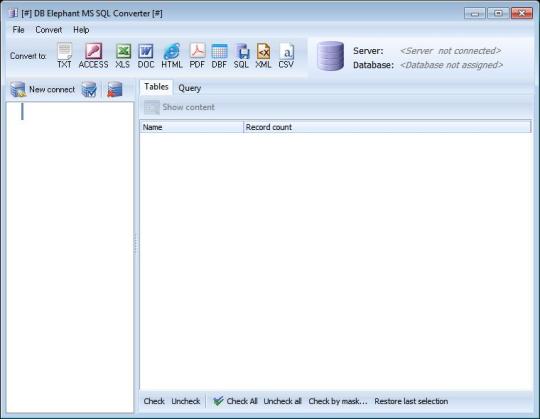Click Uncheck all button
540x419 pixels.
pos(282,401)
